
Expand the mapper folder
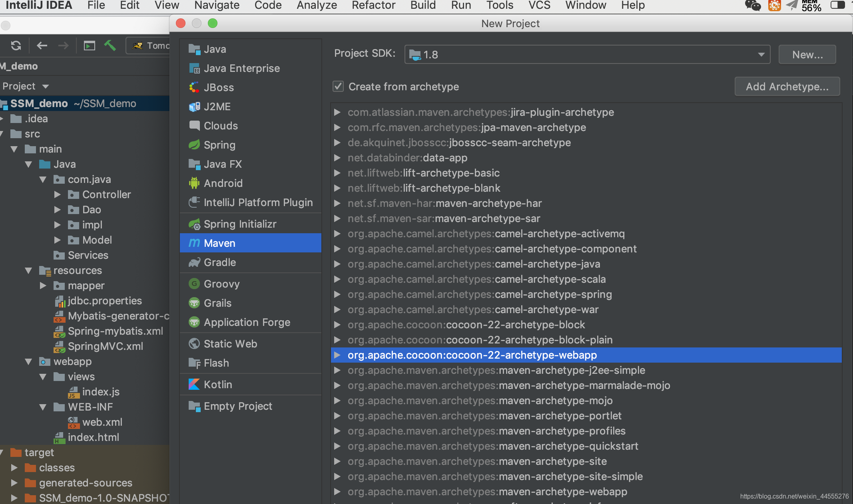pyautogui.click(x=43, y=286)
